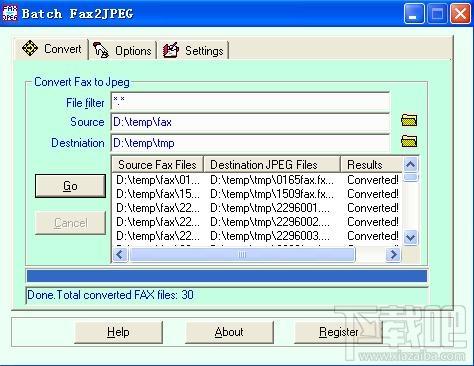
Task: Select row D:\temp\fax\01...
Action: [158, 180]
